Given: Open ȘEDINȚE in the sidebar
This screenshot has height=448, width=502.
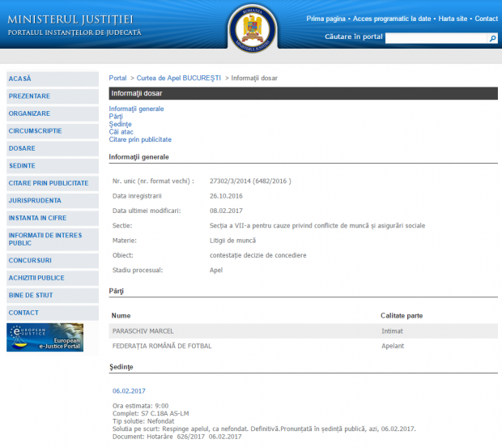Looking at the screenshot, I should coord(22,165).
